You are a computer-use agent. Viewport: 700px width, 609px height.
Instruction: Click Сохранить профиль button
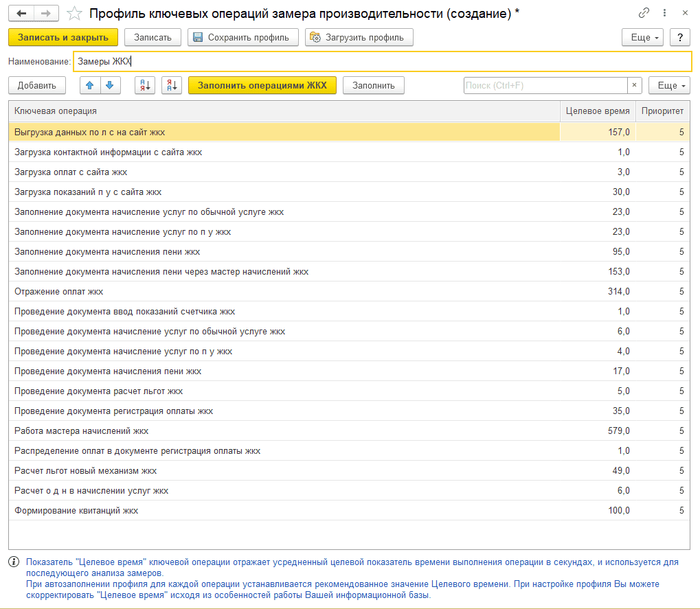[243, 37]
